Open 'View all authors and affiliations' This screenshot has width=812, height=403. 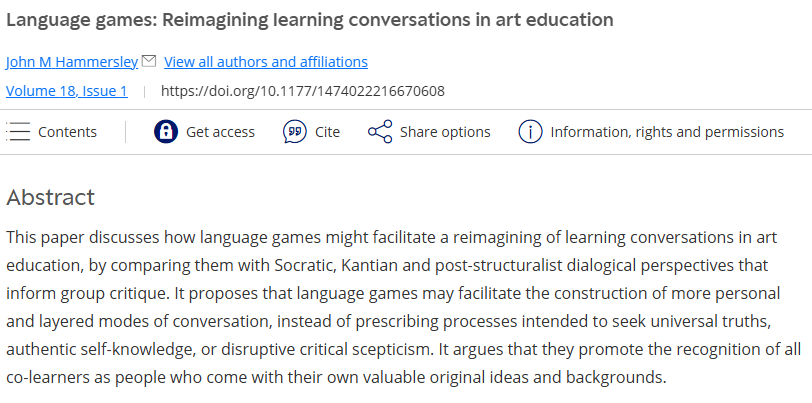pyautogui.click(x=266, y=62)
